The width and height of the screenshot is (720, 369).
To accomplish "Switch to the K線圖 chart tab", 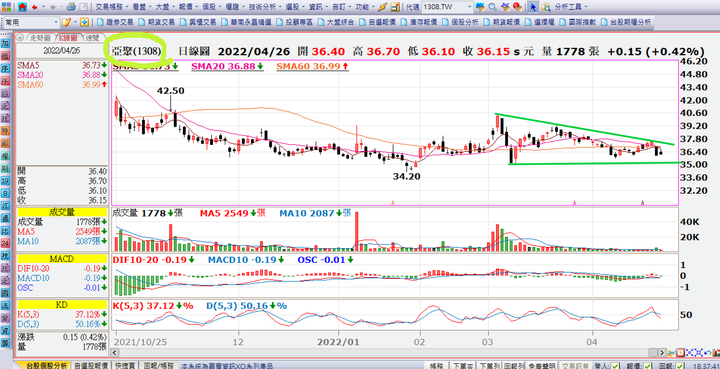I will [69, 37].
